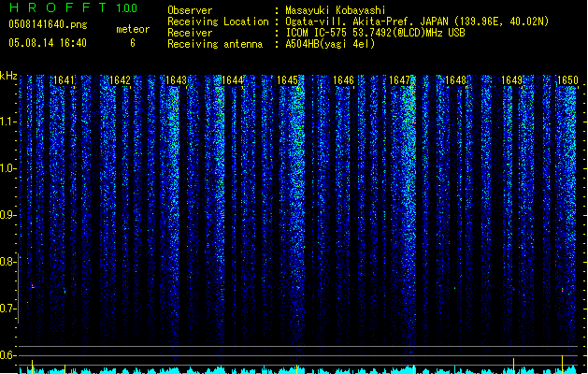The height and width of the screenshot is (374, 588).
Task: Click the Receiving Location label
Action: 218,22
